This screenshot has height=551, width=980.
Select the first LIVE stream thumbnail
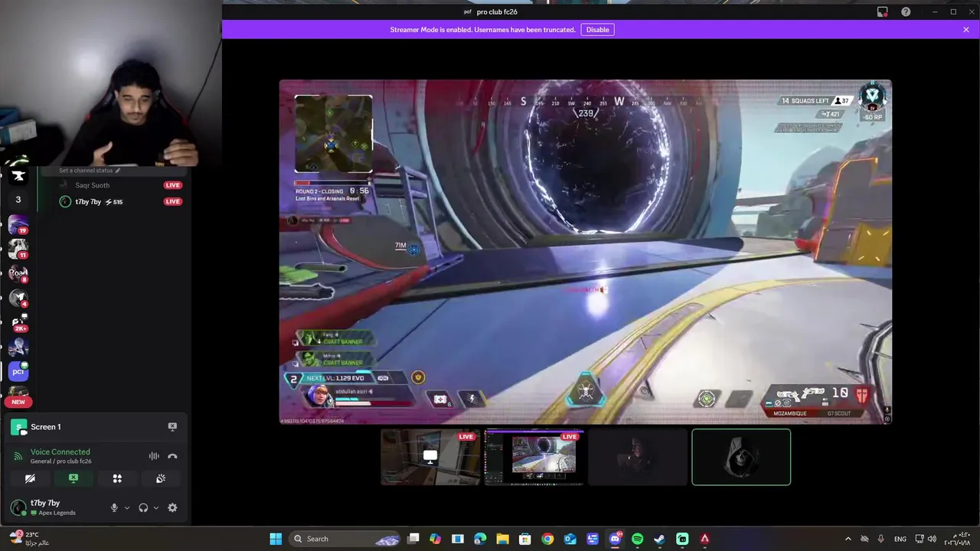point(430,457)
